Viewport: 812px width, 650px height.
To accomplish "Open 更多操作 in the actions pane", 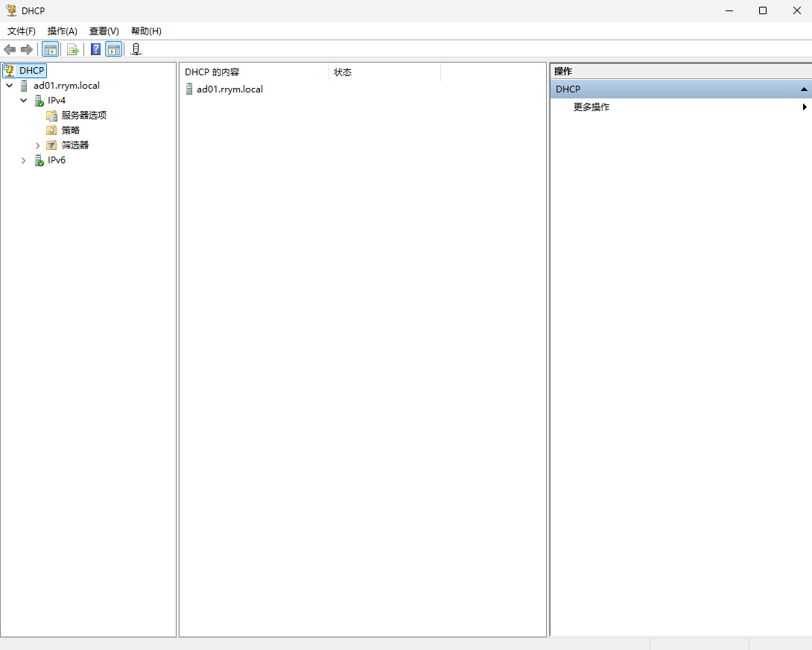I will coord(591,107).
